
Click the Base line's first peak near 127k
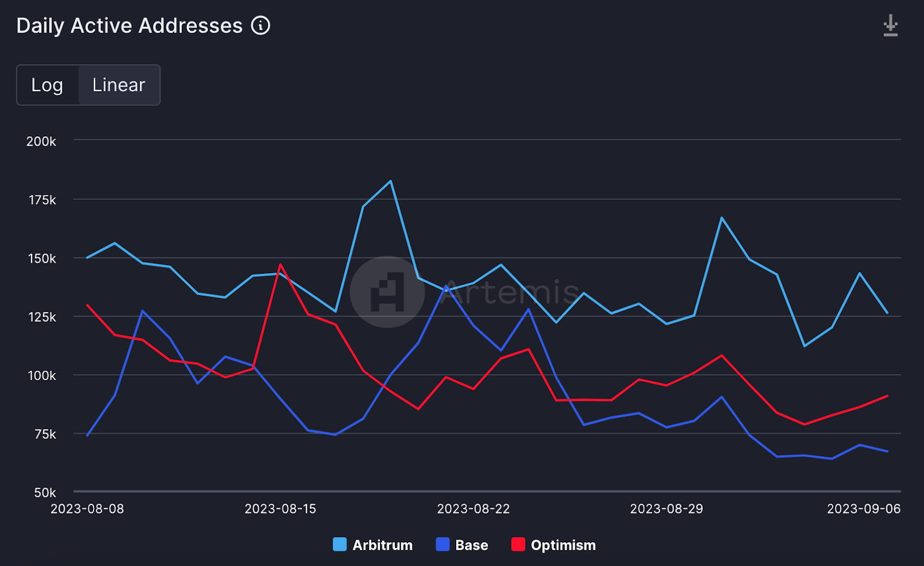[142, 311]
